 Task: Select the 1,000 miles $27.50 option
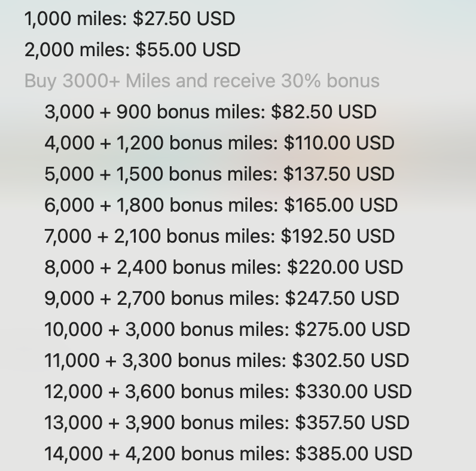click(x=130, y=19)
